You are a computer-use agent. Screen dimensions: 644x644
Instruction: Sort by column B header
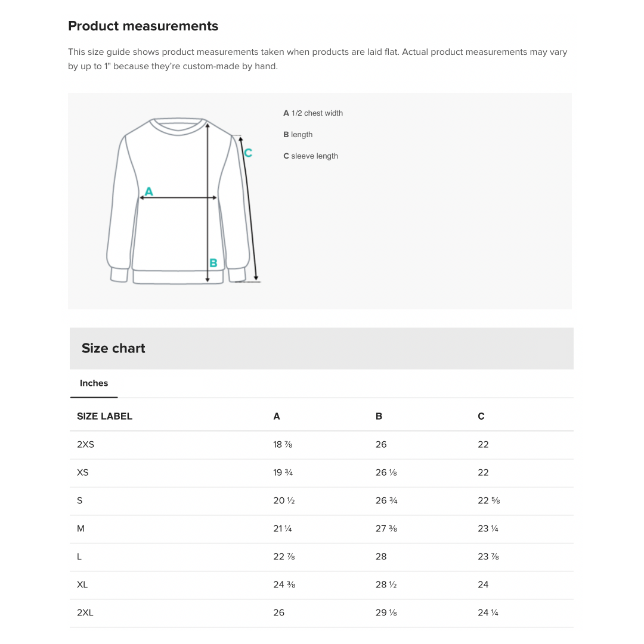tap(379, 416)
